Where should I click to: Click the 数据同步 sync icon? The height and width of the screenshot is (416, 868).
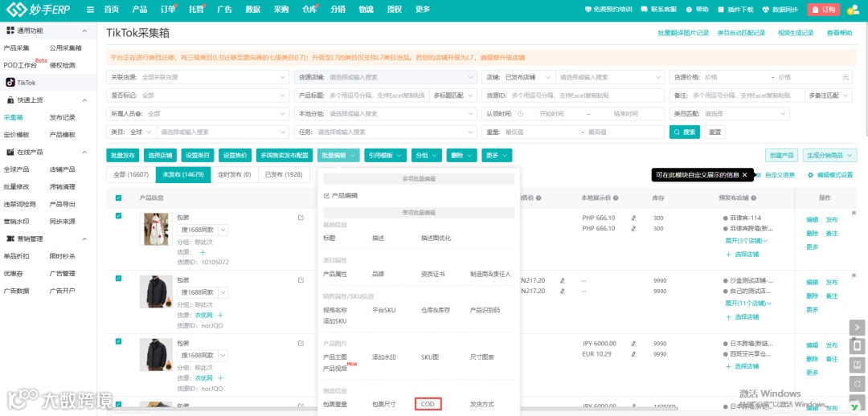766,10
